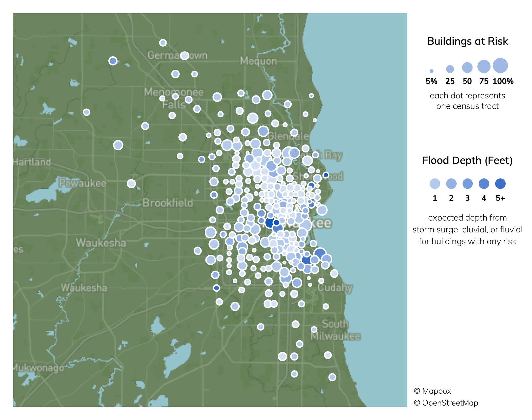Open the Mapbox attribution link
This screenshot has width=532, height=420.
(432, 391)
